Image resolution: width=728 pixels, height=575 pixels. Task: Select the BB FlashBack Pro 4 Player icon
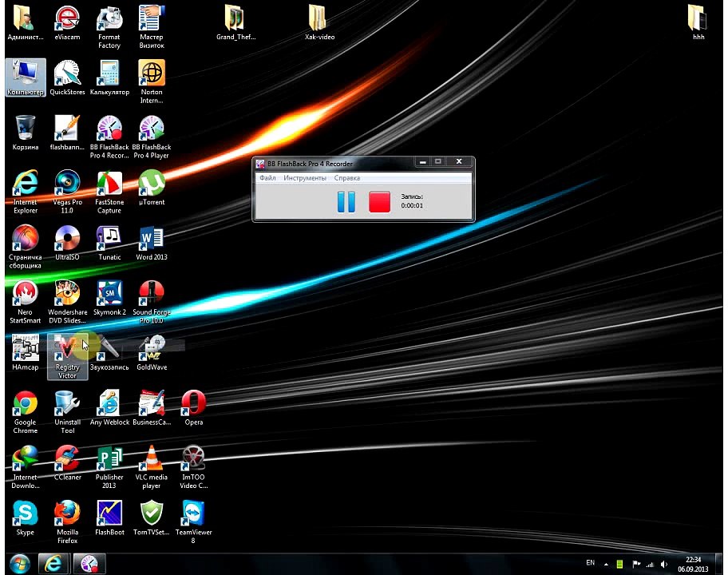click(152, 137)
